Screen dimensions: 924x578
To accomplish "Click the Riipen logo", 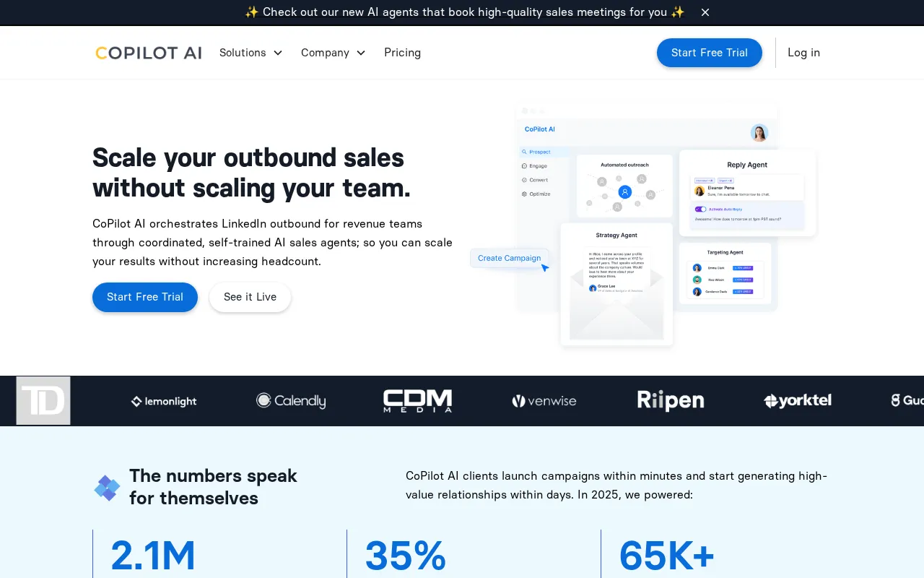I will 671,400.
